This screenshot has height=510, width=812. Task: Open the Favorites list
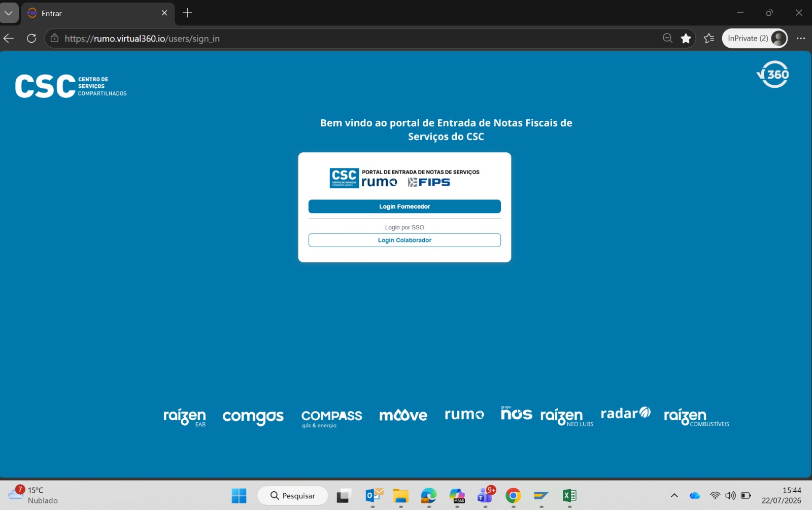pos(709,39)
